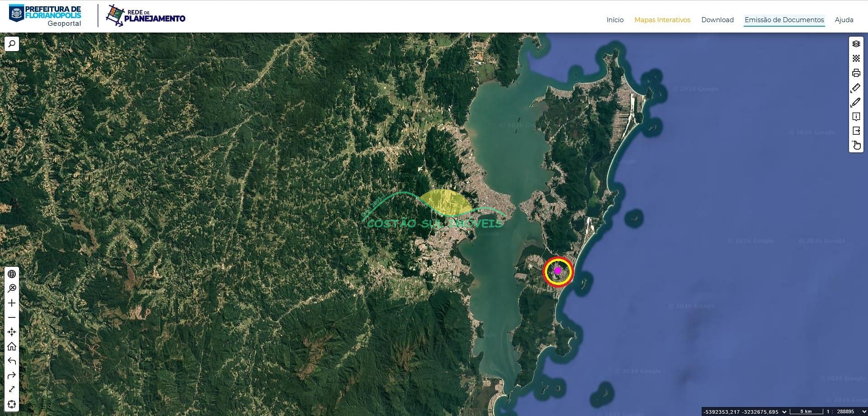Click the globe full extent icon

(12, 274)
